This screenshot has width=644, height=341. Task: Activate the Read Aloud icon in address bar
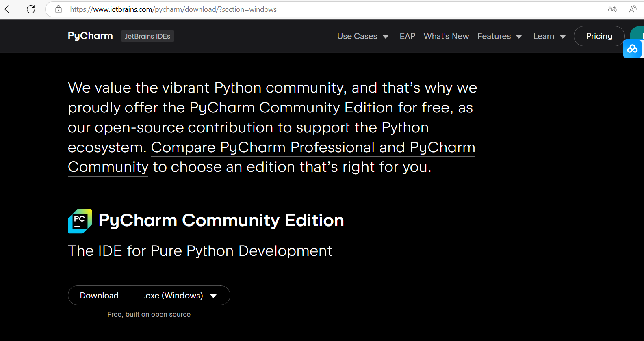633,9
